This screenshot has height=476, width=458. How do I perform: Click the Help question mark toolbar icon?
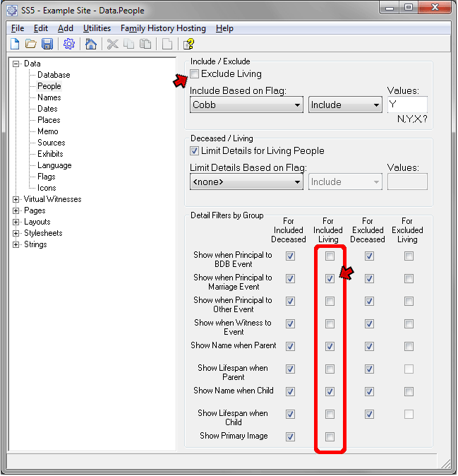click(x=188, y=44)
